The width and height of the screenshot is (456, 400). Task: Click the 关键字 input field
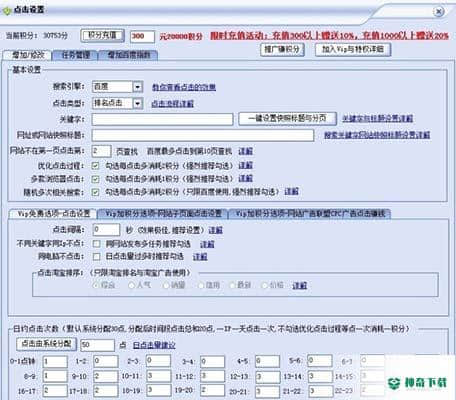point(162,119)
